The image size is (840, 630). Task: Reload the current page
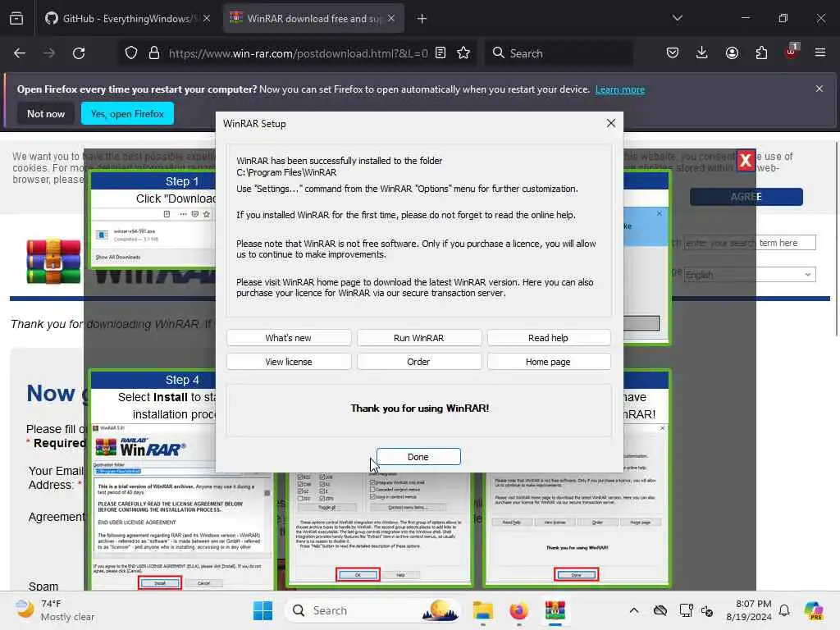pyautogui.click(x=79, y=53)
